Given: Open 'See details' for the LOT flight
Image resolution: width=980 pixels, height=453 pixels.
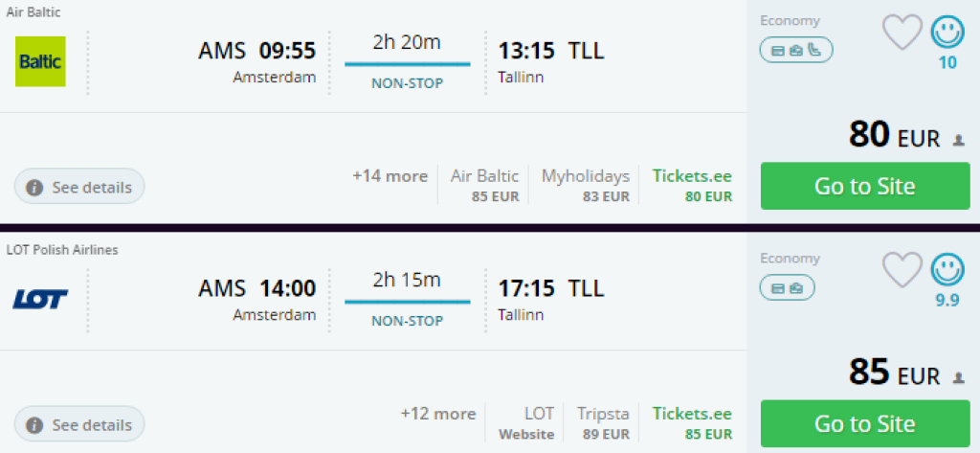Looking at the screenshot, I should (x=79, y=424).
